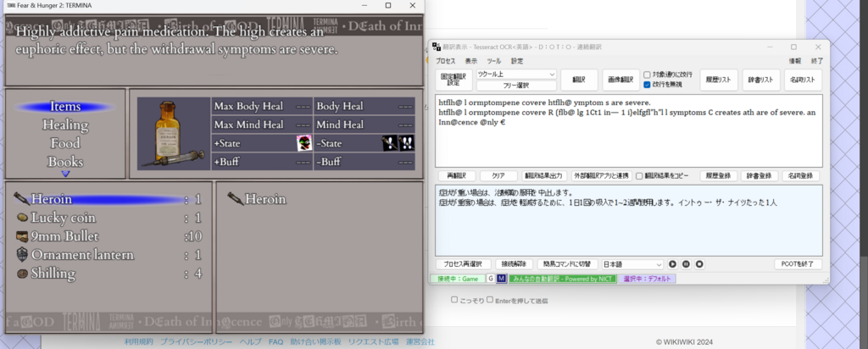
Task: Select the Healing category in game menu
Action: (x=65, y=125)
